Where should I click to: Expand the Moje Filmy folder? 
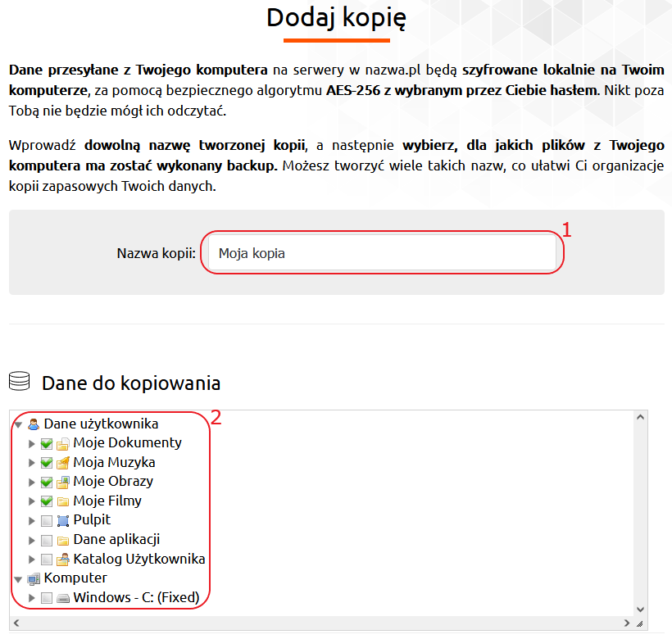[x=31, y=501]
